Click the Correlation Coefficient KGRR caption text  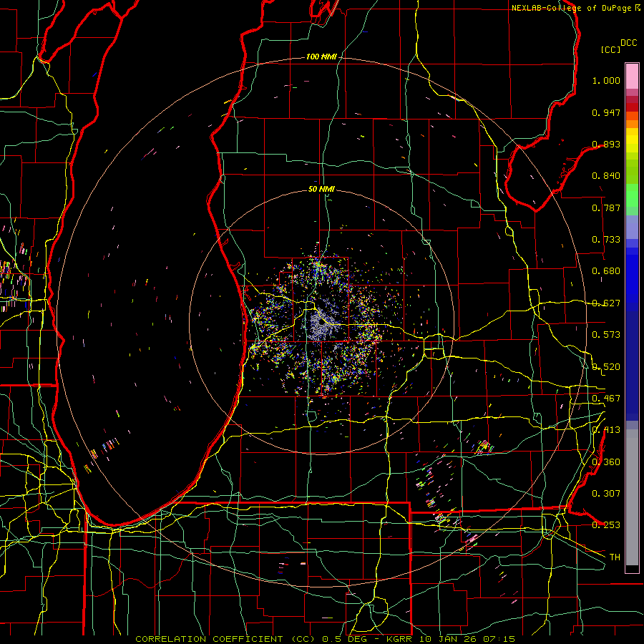pyautogui.click(x=325, y=639)
